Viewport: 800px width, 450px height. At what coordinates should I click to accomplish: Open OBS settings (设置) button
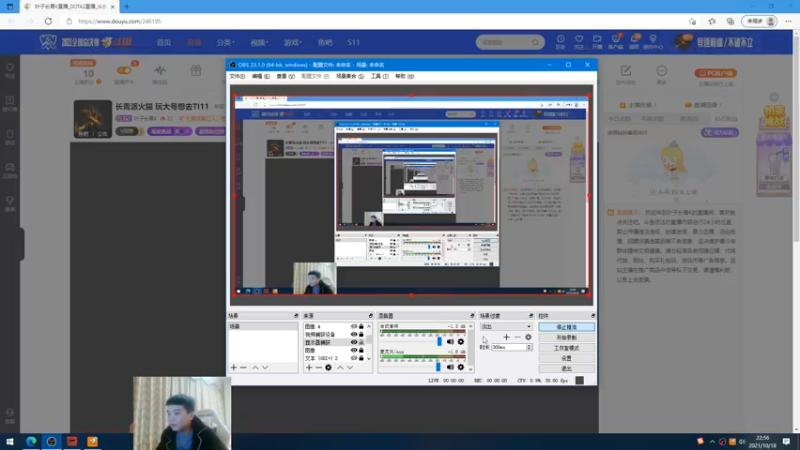pyautogui.click(x=566, y=358)
